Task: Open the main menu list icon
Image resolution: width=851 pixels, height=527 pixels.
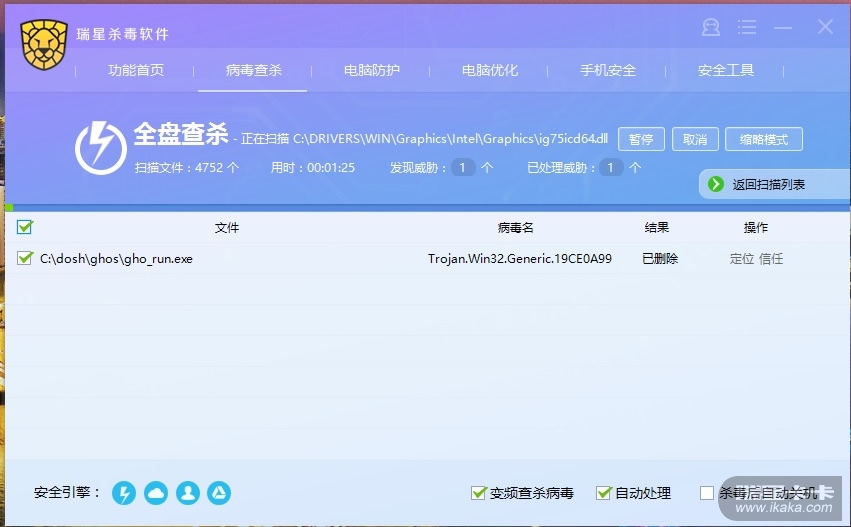Action: (747, 27)
